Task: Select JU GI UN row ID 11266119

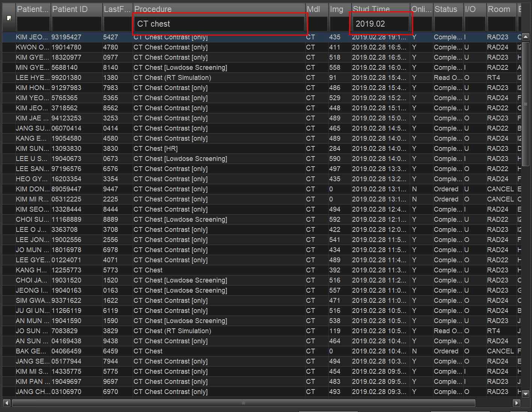Action: (x=262, y=311)
